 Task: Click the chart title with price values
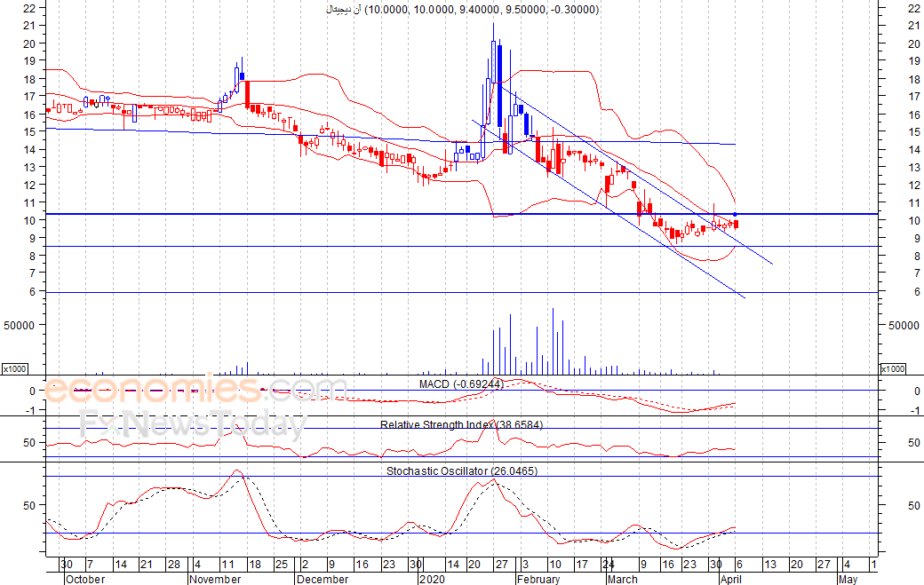click(463, 10)
